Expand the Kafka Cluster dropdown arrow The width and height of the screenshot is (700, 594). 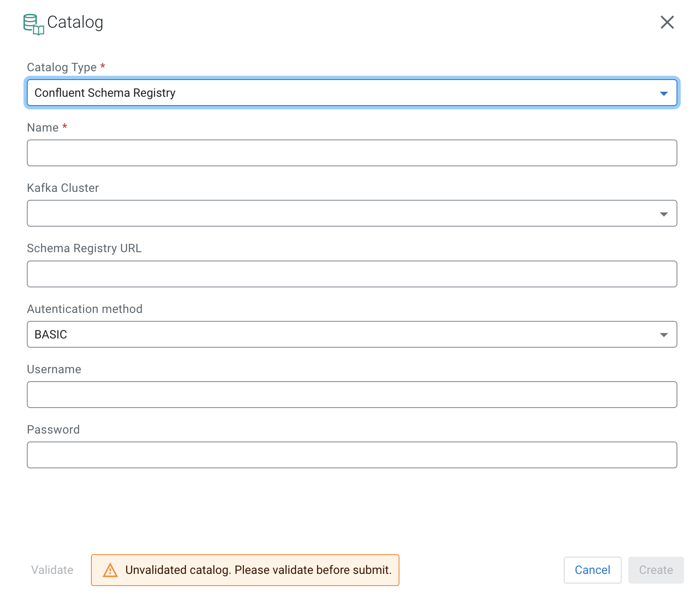click(664, 214)
